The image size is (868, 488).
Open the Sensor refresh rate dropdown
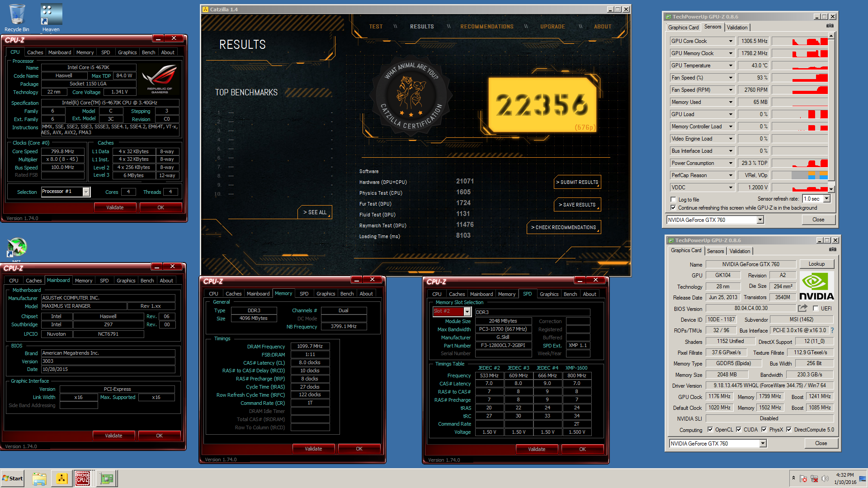pyautogui.click(x=826, y=199)
